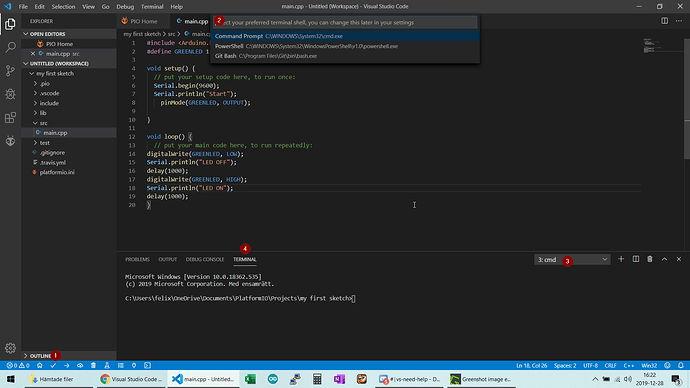Open the Explorer view in activity bar

click(10, 24)
